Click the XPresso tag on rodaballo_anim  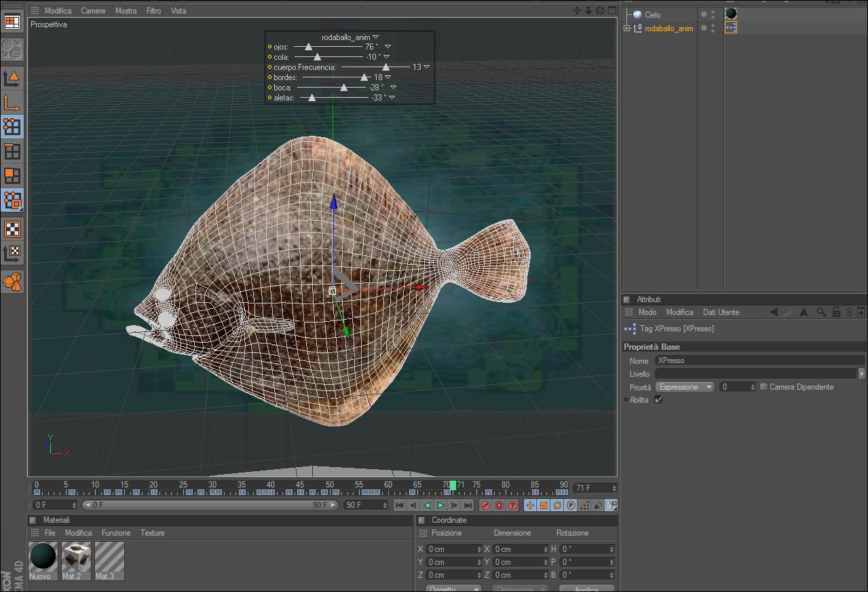(730, 28)
